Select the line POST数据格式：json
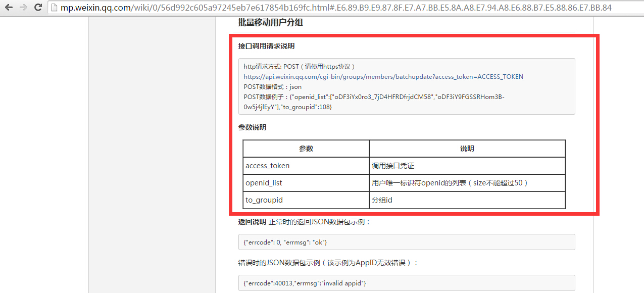 tap(273, 87)
